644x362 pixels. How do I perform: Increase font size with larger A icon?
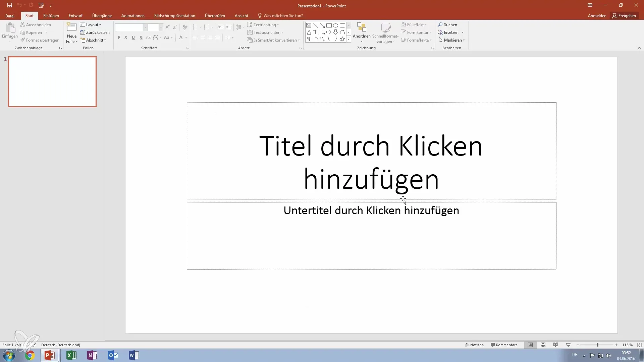[167, 27]
